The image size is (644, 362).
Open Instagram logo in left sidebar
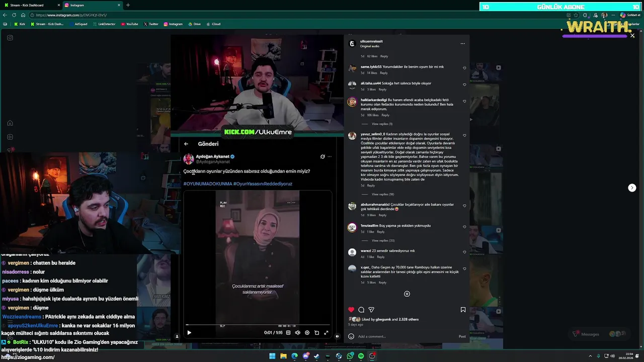[x=10, y=38]
